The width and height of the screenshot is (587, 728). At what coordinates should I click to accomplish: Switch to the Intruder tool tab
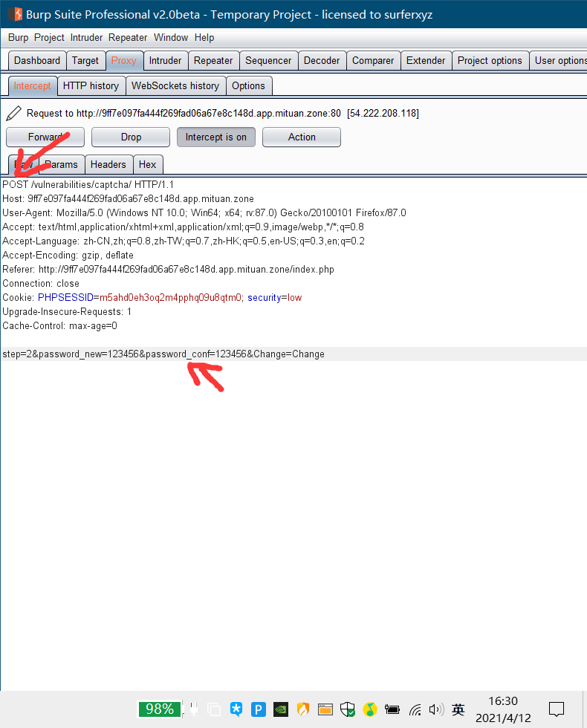tap(165, 60)
